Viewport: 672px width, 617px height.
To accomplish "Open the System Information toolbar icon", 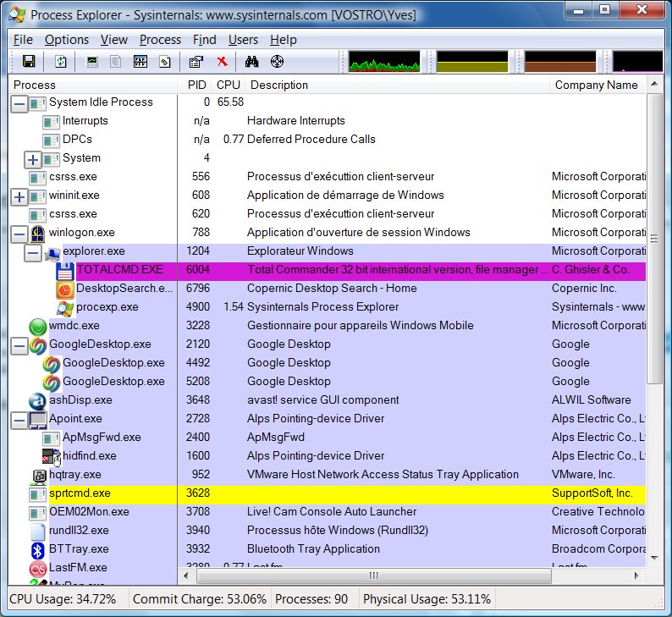I will point(92,62).
